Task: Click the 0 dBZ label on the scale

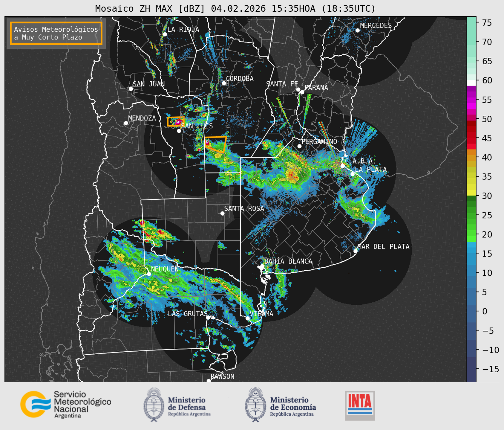Action: click(x=484, y=311)
